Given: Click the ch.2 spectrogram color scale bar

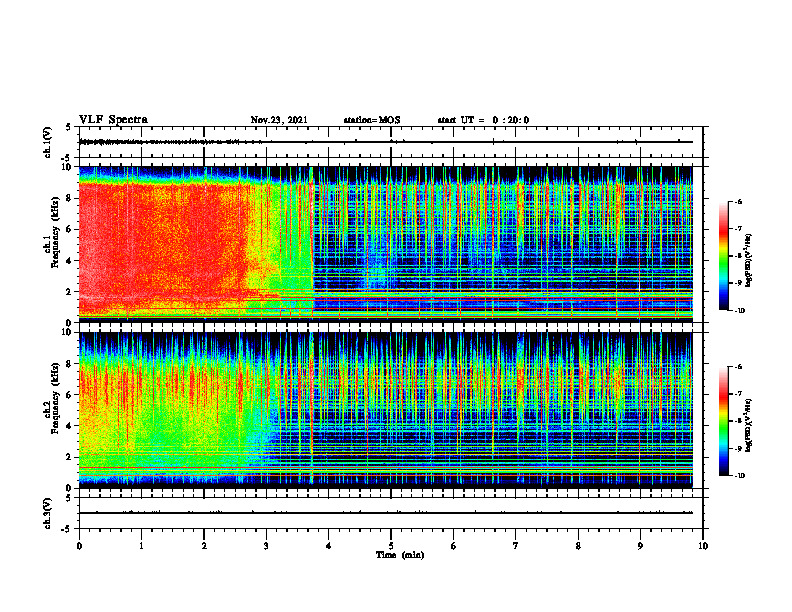Looking at the screenshot, I should [723, 421].
